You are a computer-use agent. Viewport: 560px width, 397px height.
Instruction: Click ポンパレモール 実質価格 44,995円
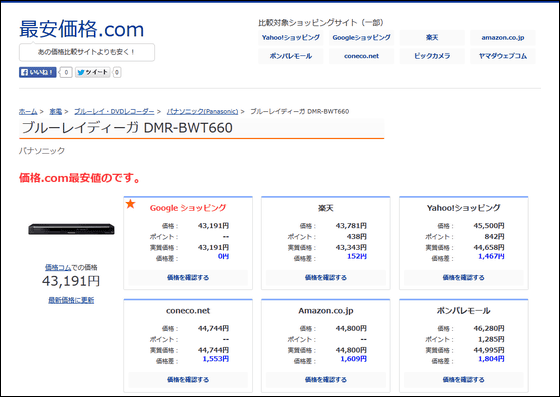coord(489,350)
